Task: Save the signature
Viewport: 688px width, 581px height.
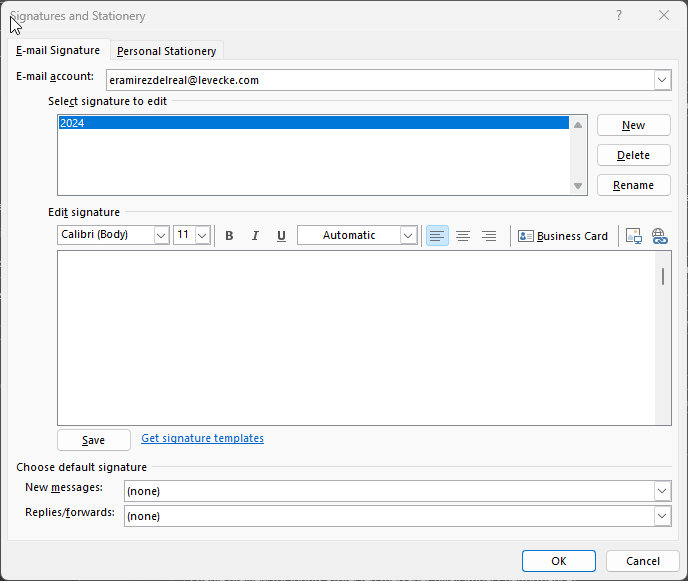Action: click(x=93, y=440)
